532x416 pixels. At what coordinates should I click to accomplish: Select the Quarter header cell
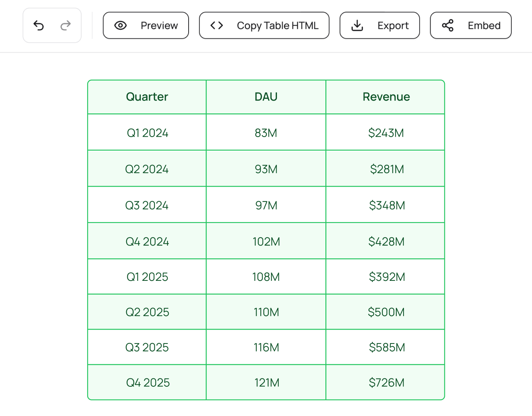[x=147, y=96]
